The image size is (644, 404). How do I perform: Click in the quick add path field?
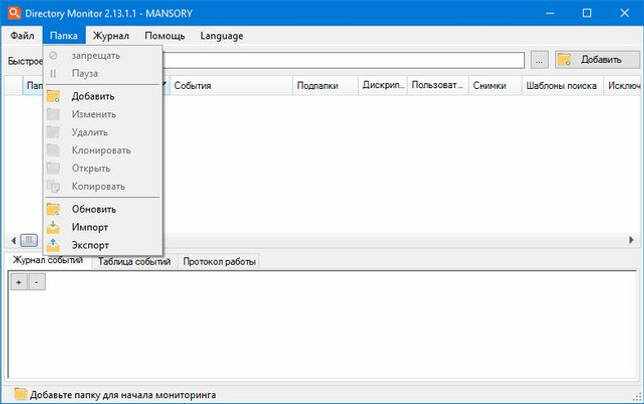(x=343, y=60)
